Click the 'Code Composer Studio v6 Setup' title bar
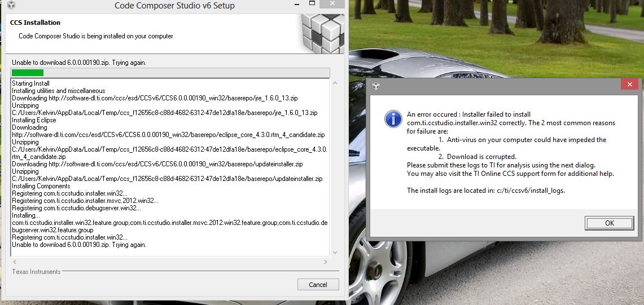Image resolution: width=644 pixels, height=305 pixels. click(174, 6)
